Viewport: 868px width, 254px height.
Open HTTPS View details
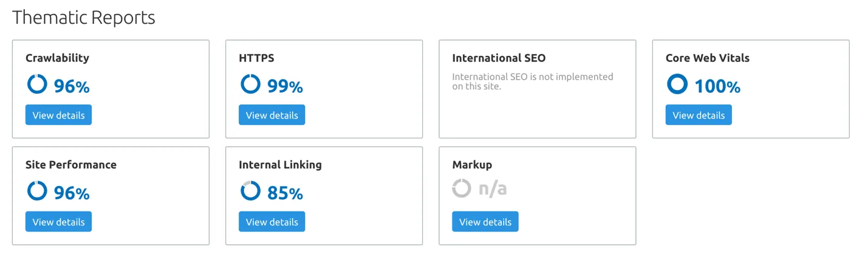272,115
